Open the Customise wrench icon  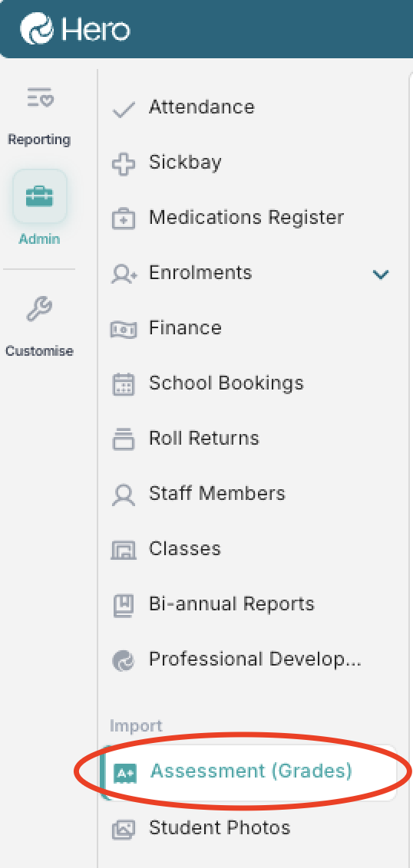[40, 309]
